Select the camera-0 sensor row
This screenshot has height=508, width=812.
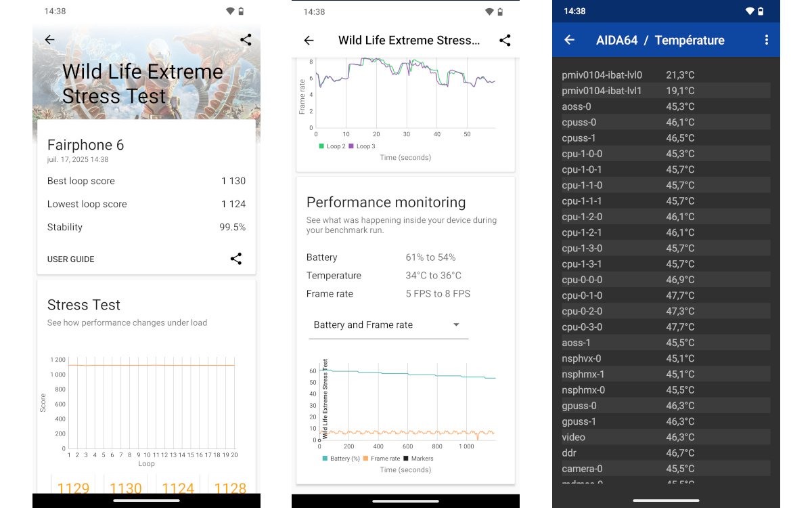click(666, 469)
